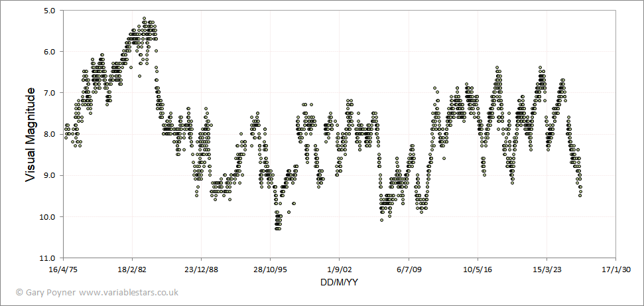The image size is (644, 306).
Task: Click the 1/9/02 date label
Action: coord(340,269)
